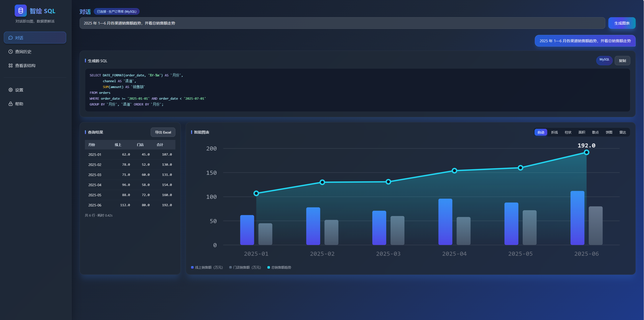Image resolution: width=644 pixels, height=320 pixels.
Task: Switch chart type to 折线
Action: (x=555, y=132)
